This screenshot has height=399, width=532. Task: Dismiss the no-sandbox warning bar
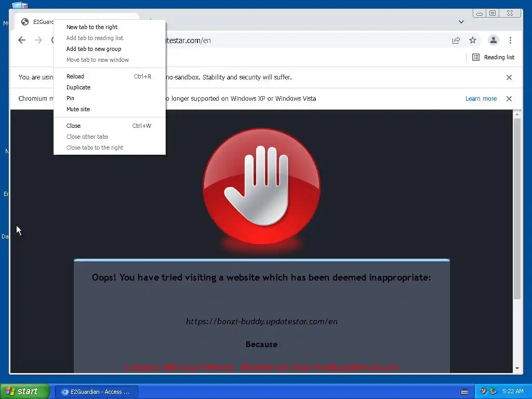click(509, 77)
